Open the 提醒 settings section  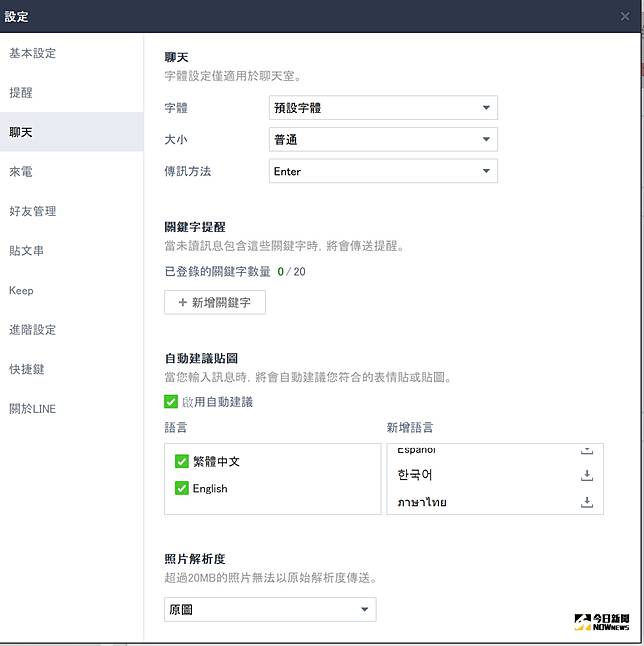(72, 93)
